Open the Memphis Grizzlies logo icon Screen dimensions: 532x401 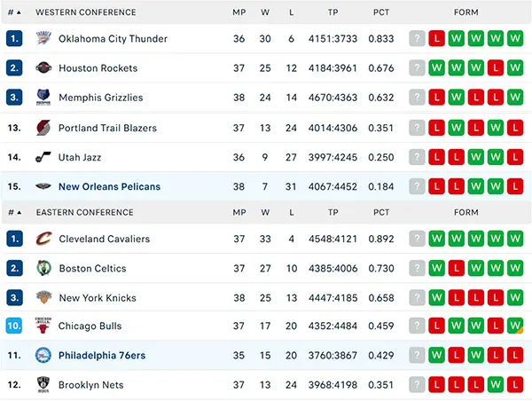43,97
